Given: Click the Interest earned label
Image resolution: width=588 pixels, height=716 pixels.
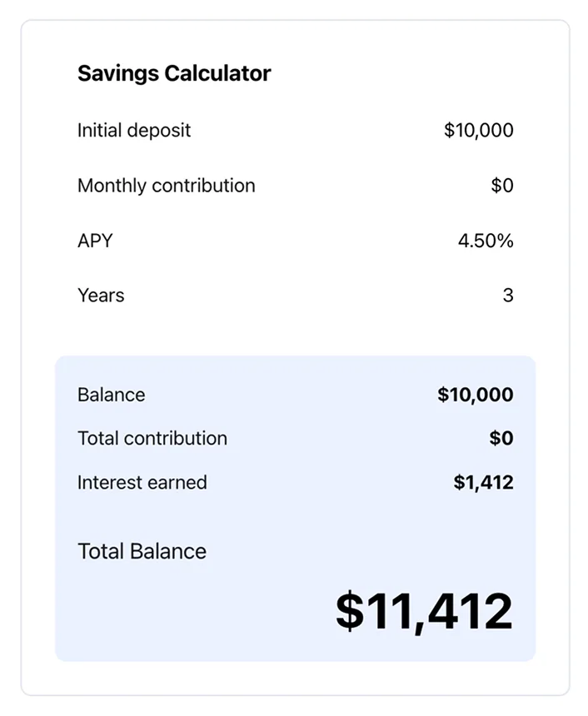Looking at the screenshot, I should point(142,482).
